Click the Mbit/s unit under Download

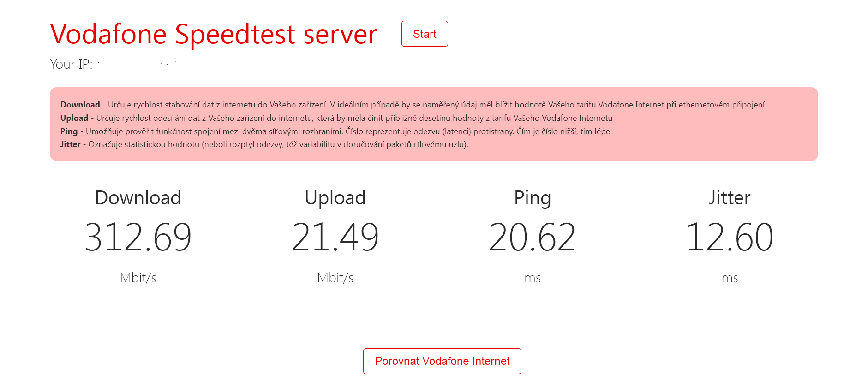click(x=138, y=278)
